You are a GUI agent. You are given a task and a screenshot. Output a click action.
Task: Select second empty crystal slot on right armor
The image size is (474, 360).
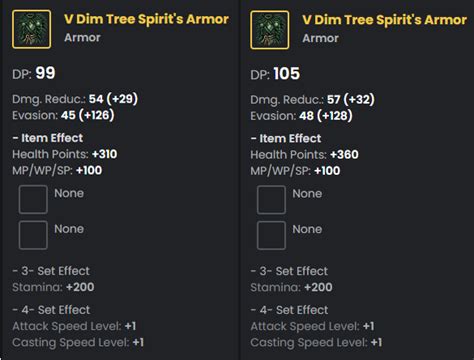click(271, 235)
